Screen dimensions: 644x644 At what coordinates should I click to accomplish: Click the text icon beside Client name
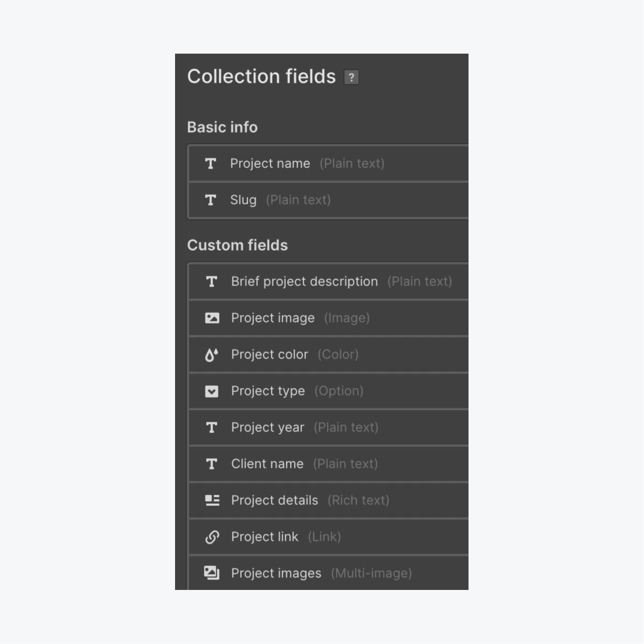[x=212, y=464]
